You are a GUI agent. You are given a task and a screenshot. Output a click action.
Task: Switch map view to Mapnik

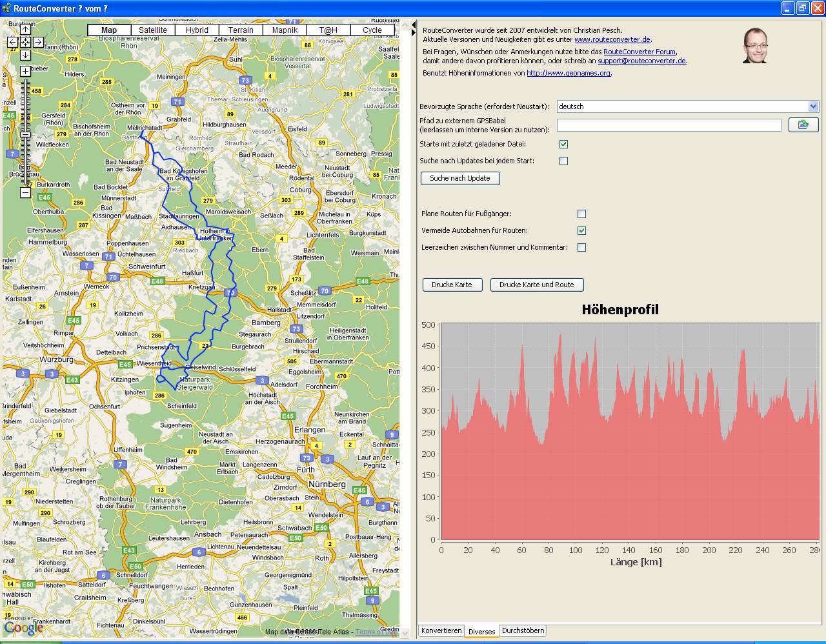285,30
